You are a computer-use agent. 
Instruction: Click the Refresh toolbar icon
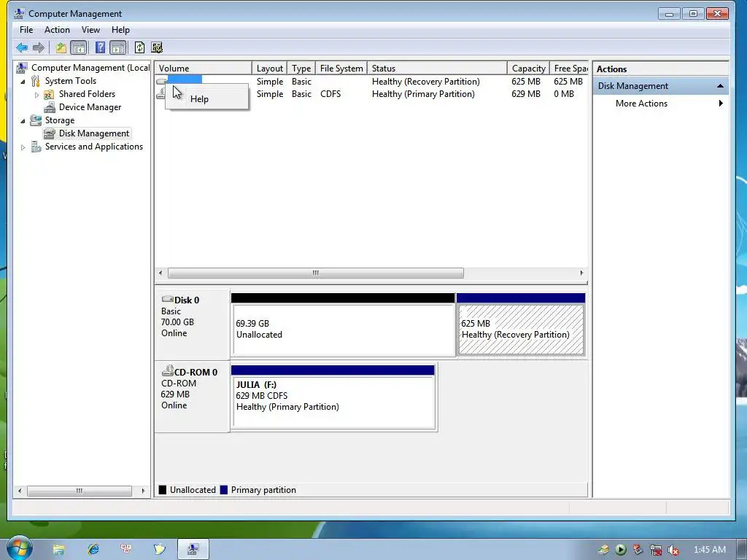point(139,47)
